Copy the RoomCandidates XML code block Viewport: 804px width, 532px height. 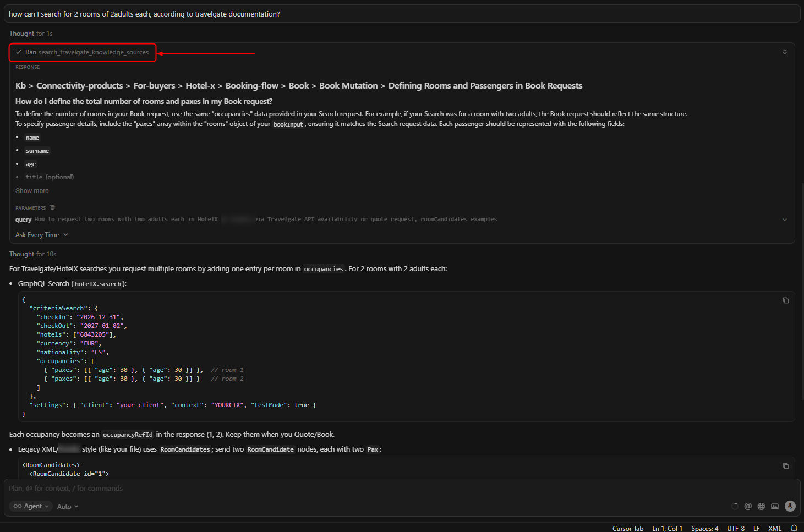point(785,466)
